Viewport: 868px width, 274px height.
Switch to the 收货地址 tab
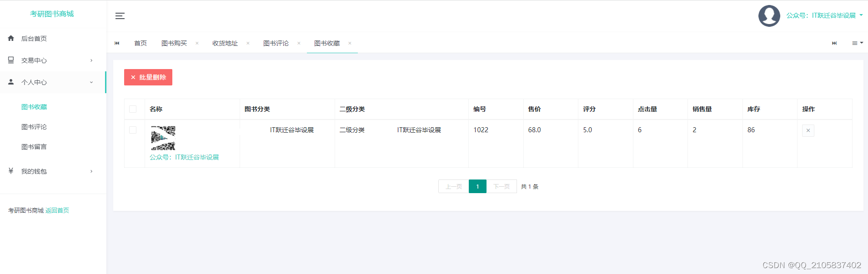tap(225, 43)
